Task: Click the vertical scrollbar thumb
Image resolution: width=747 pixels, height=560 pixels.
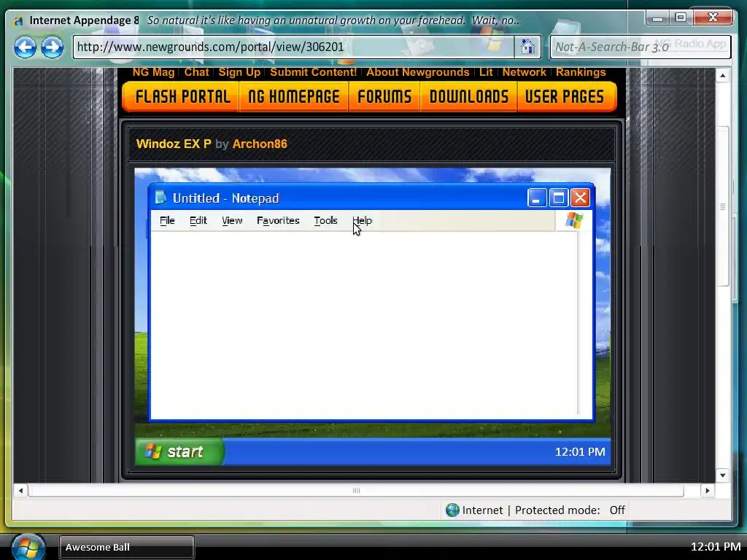Action: (723, 206)
